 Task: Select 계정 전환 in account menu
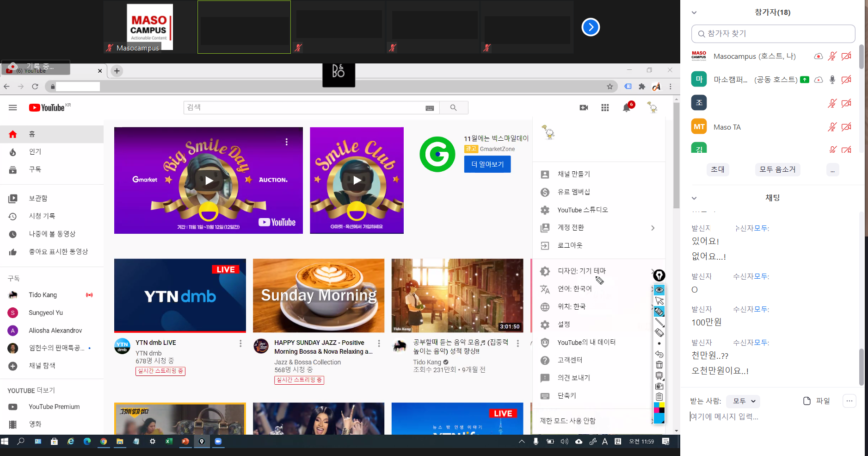click(x=571, y=228)
